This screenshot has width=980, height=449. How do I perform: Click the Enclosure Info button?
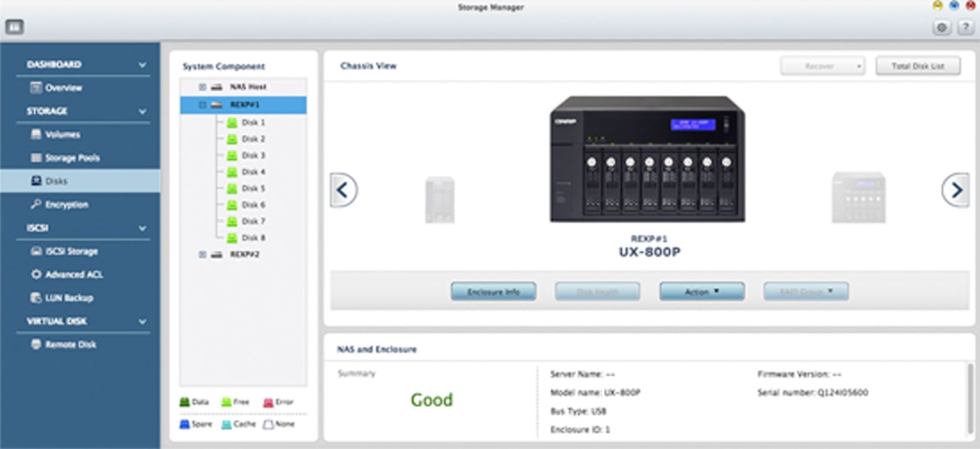point(494,292)
